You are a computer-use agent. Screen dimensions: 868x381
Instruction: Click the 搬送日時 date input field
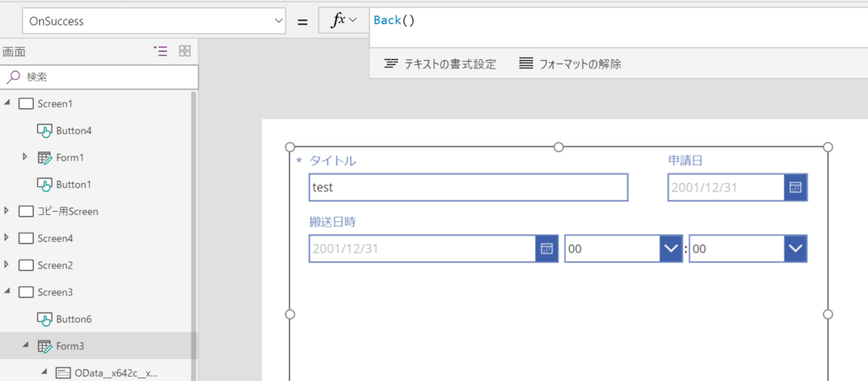(x=422, y=249)
